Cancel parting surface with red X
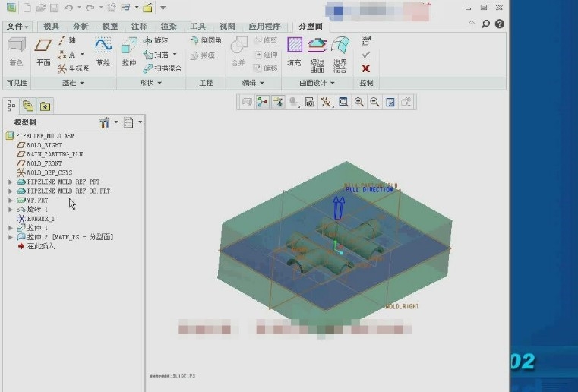Viewport: 578px width, 392px height. (x=365, y=68)
